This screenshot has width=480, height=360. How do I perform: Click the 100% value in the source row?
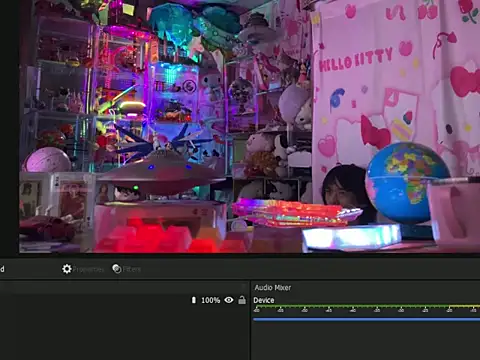(211, 300)
